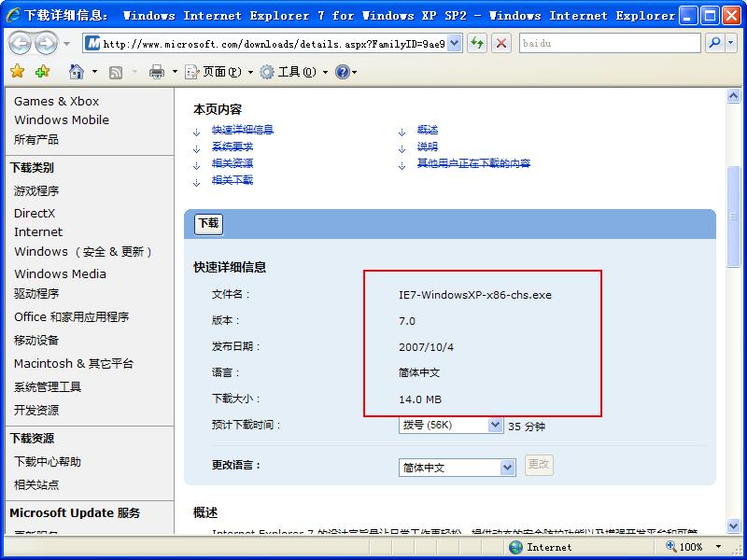Click the Add to Favorites icon

click(x=42, y=72)
